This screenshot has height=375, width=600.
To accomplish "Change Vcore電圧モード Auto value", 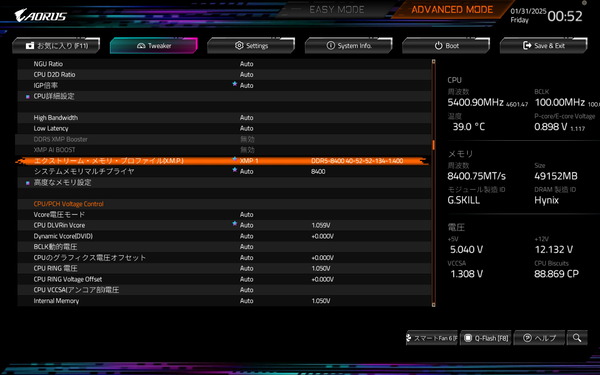I will point(246,215).
